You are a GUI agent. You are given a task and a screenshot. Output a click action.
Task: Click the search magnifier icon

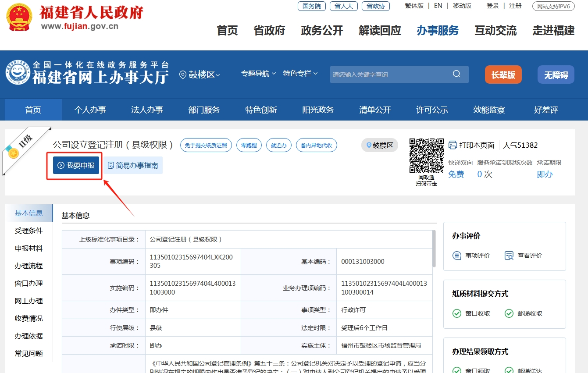[456, 74]
